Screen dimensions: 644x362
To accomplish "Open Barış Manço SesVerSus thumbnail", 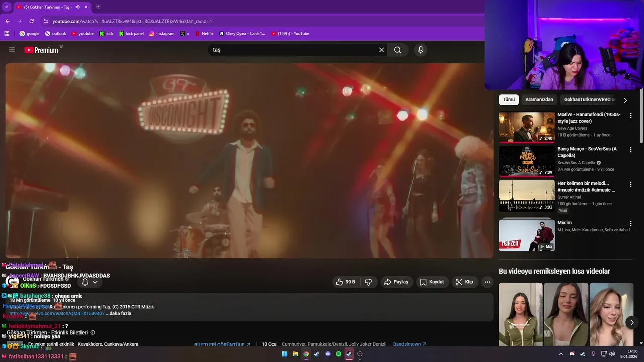I will (x=527, y=161).
